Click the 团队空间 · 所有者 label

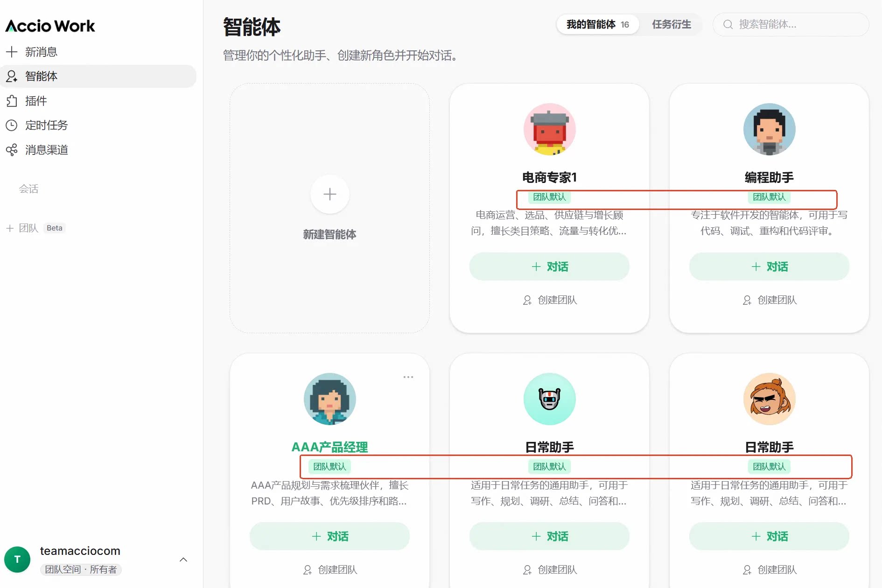[81, 569]
